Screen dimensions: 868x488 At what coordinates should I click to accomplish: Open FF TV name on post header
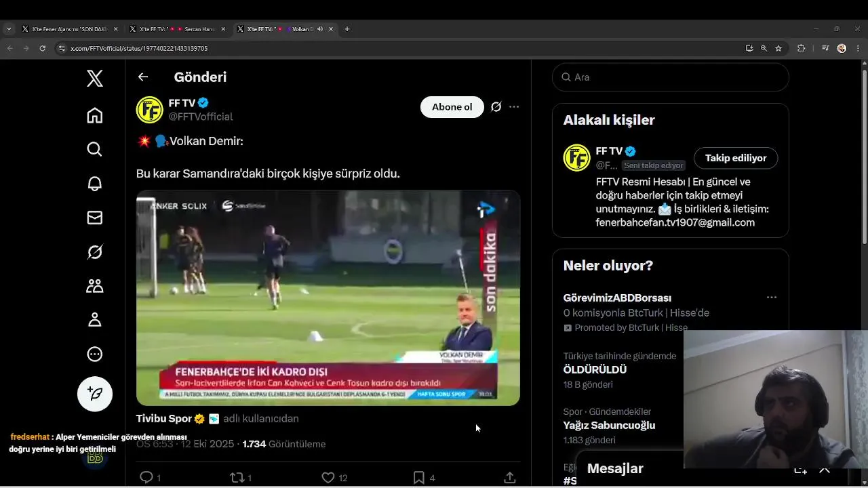pos(182,103)
